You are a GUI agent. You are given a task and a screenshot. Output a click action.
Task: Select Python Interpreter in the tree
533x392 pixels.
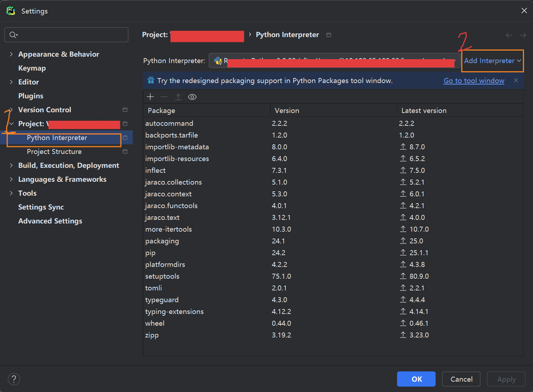click(57, 138)
